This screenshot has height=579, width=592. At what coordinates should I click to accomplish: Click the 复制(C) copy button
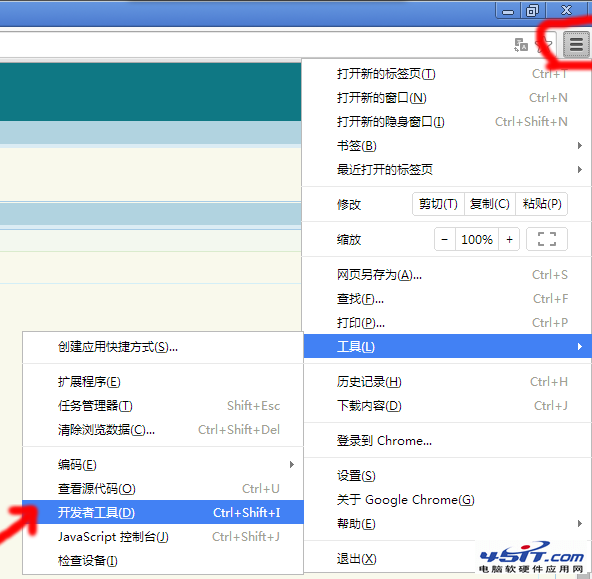490,204
